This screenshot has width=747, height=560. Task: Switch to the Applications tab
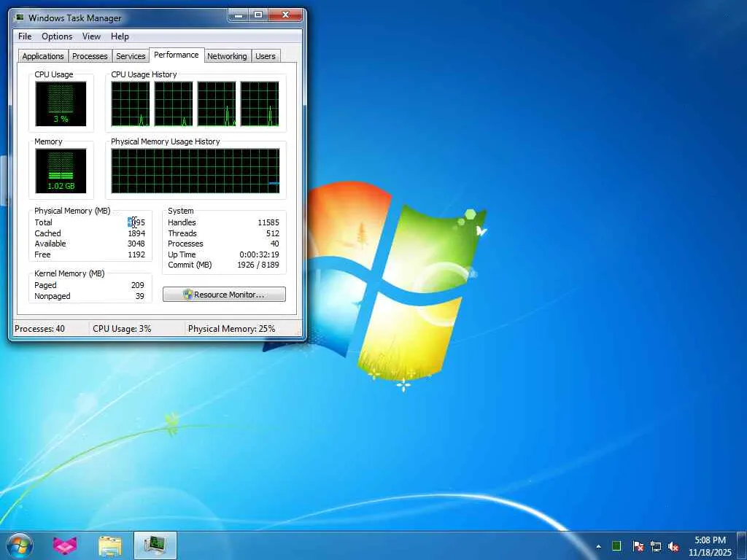click(43, 55)
